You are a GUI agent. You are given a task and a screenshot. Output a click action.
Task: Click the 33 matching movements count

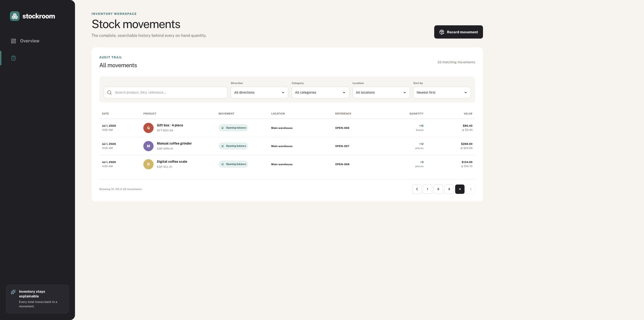pos(456,62)
